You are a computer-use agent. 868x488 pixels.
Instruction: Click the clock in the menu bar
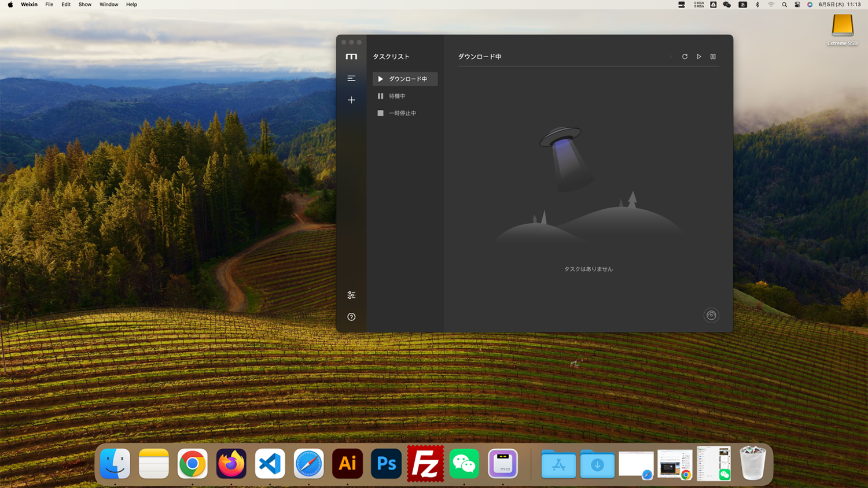coord(838,5)
